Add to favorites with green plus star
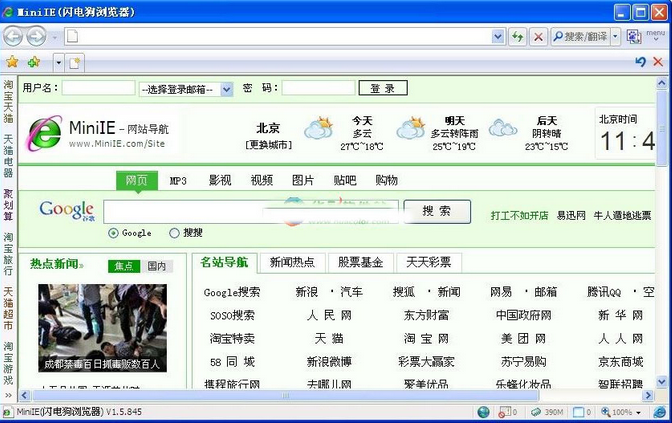The height and width of the screenshot is (423, 672). point(33,62)
